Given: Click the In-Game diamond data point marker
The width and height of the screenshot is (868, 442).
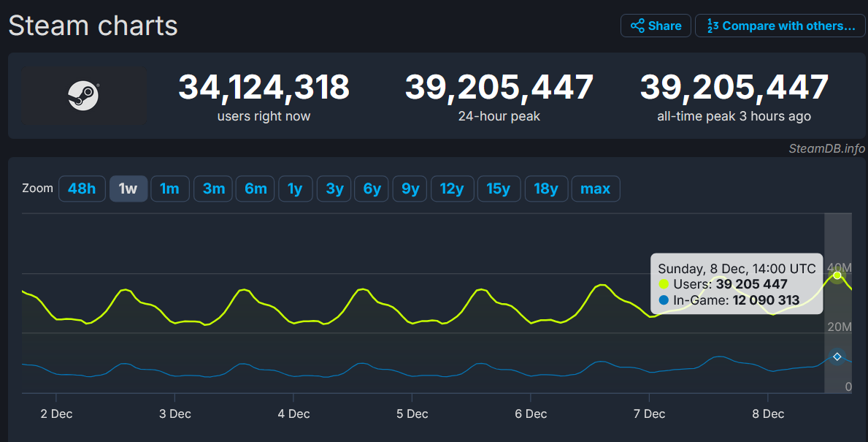Looking at the screenshot, I should [837, 357].
